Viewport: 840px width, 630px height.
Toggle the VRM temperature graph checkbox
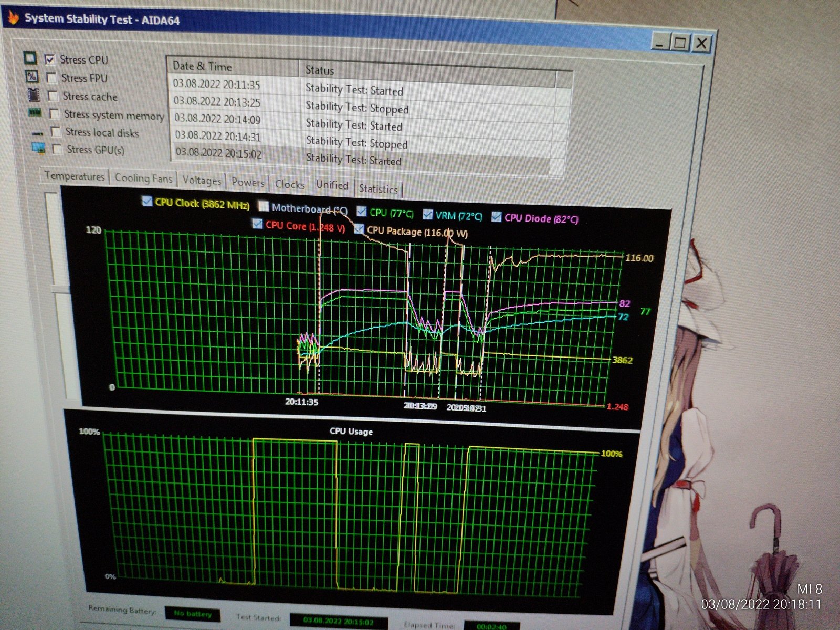click(x=428, y=214)
